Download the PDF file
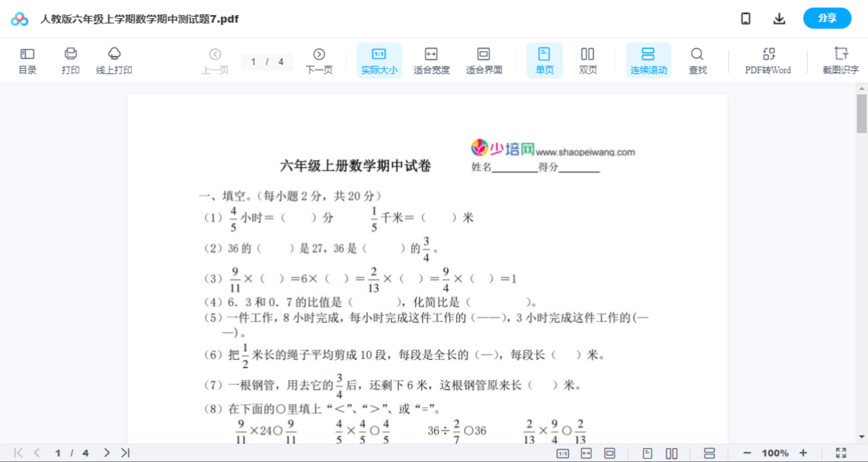The width and height of the screenshot is (868, 462). pyautogui.click(x=779, y=18)
